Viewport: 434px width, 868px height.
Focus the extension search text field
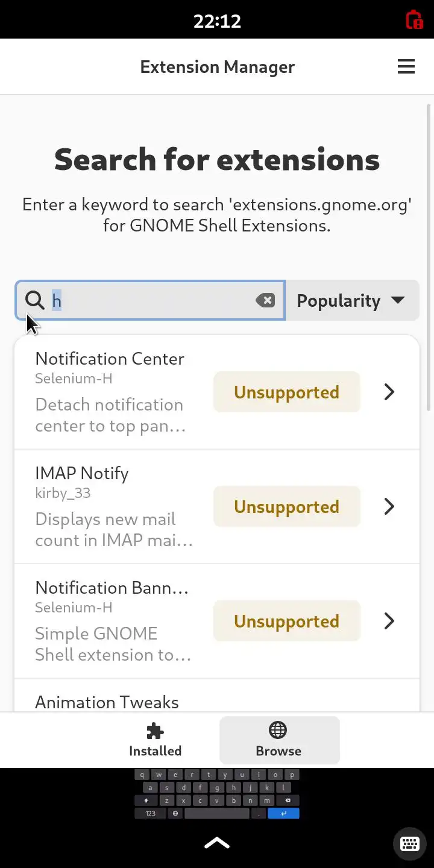coord(151,300)
